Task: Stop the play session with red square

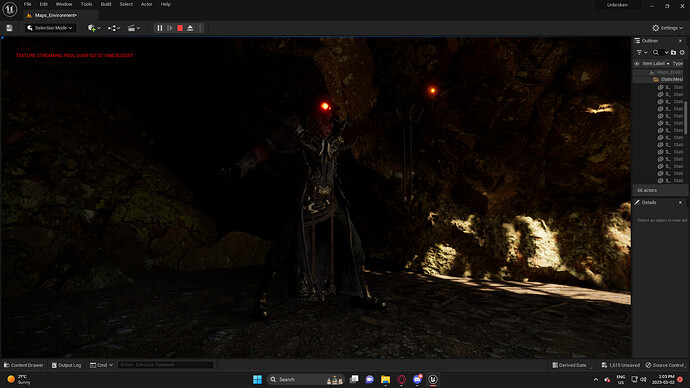Action: click(x=180, y=28)
